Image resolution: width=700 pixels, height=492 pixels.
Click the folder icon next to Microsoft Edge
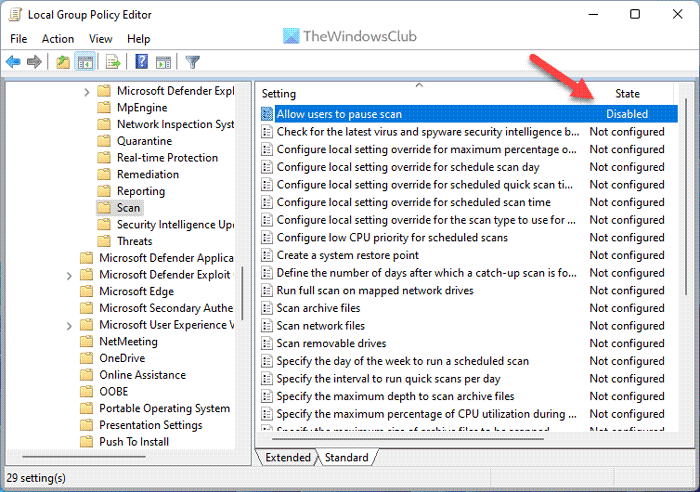pyautogui.click(x=86, y=292)
